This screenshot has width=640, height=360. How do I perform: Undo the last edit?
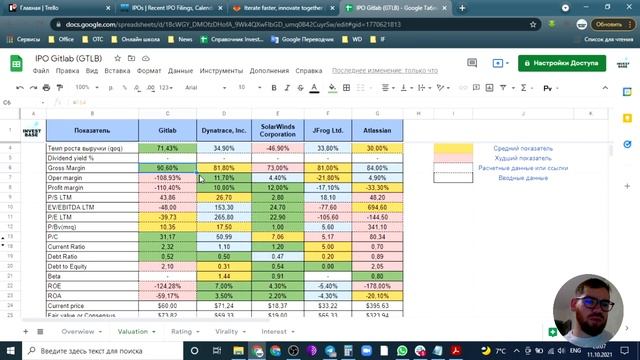20,88
